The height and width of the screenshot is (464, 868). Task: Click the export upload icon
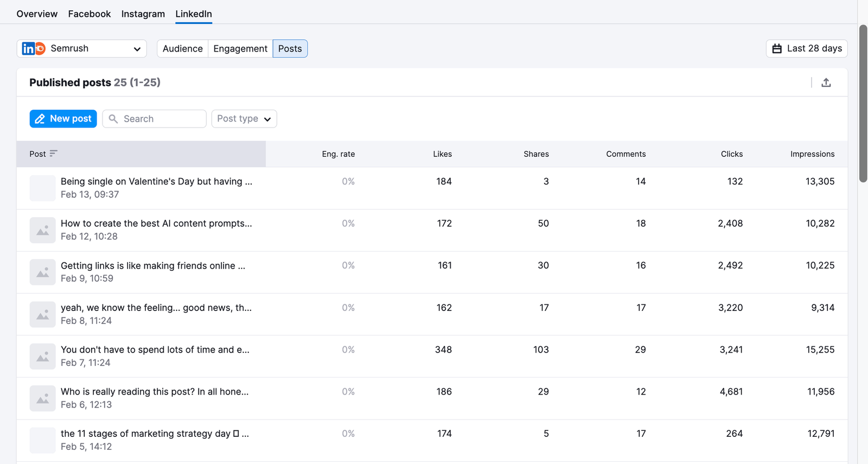(826, 82)
